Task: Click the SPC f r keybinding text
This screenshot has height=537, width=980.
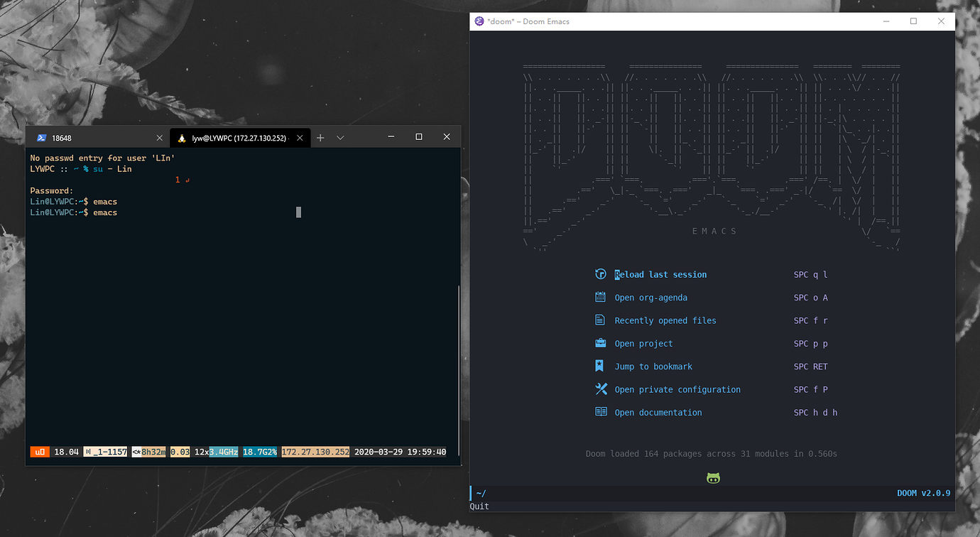Action: [x=810, y=320]
